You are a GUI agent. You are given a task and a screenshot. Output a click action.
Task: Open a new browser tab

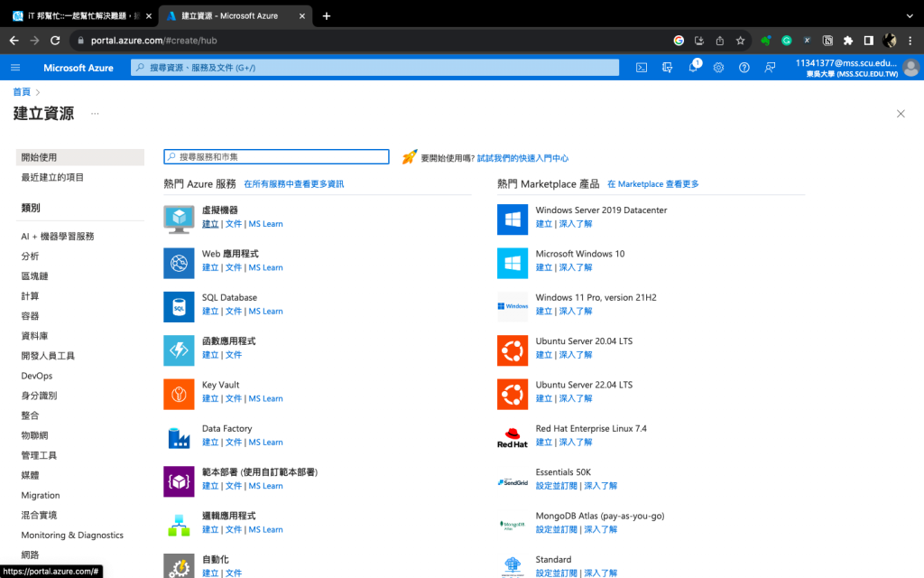pos(327,16)
